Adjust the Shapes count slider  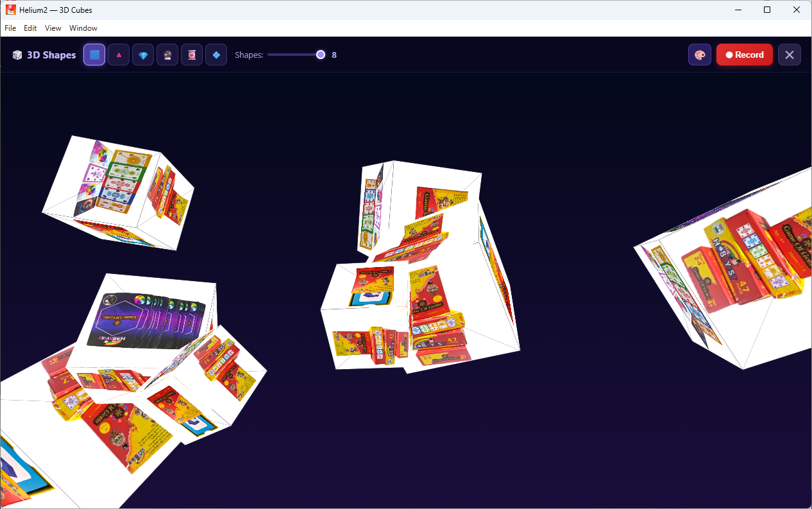320,55
